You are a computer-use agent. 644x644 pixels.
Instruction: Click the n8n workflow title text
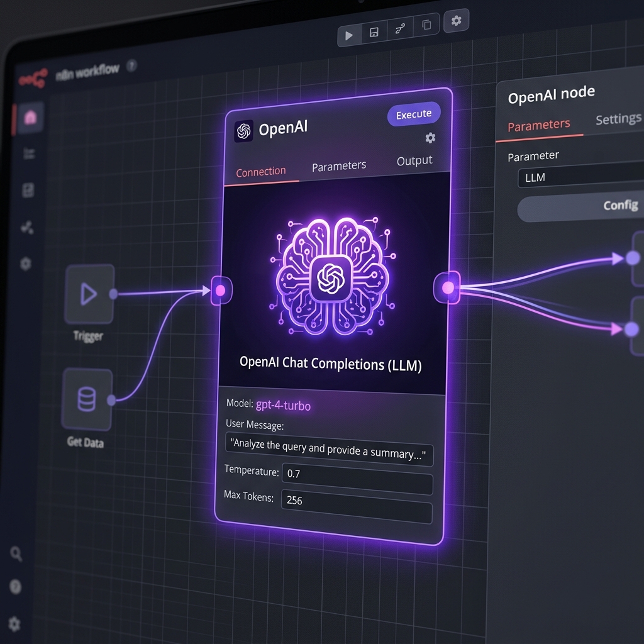(x=87, y=72)
